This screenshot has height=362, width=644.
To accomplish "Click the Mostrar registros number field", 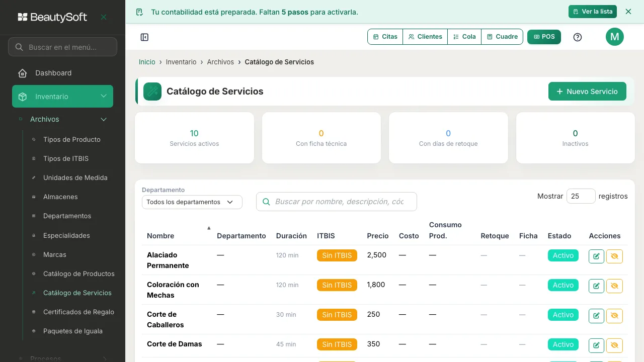I will [x=581, y=196].
